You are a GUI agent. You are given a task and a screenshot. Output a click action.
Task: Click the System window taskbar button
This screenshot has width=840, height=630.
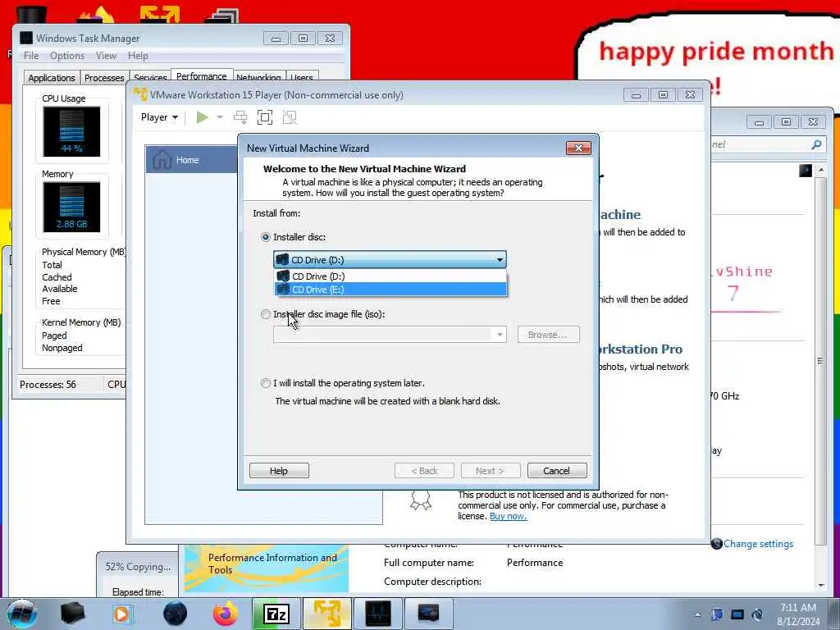(428, 614)
